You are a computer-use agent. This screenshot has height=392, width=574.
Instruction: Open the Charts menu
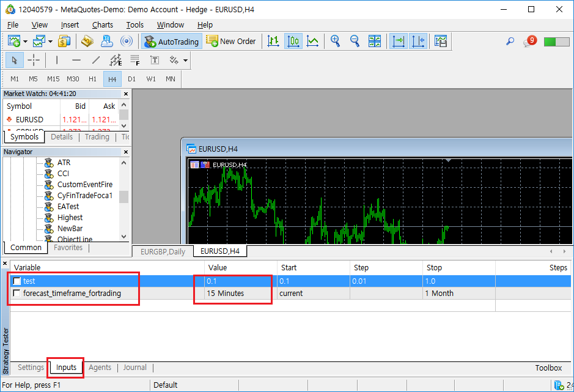[x=103, y=25]
